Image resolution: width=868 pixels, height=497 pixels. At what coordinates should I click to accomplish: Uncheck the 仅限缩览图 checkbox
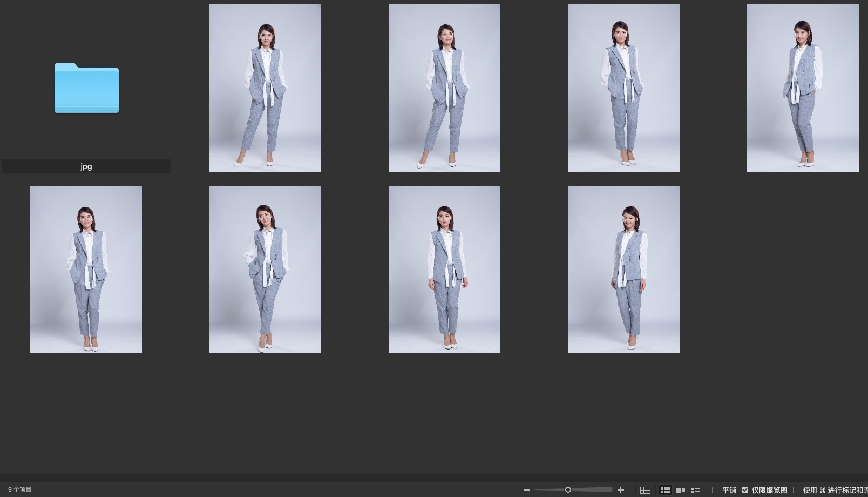point(745,490)
